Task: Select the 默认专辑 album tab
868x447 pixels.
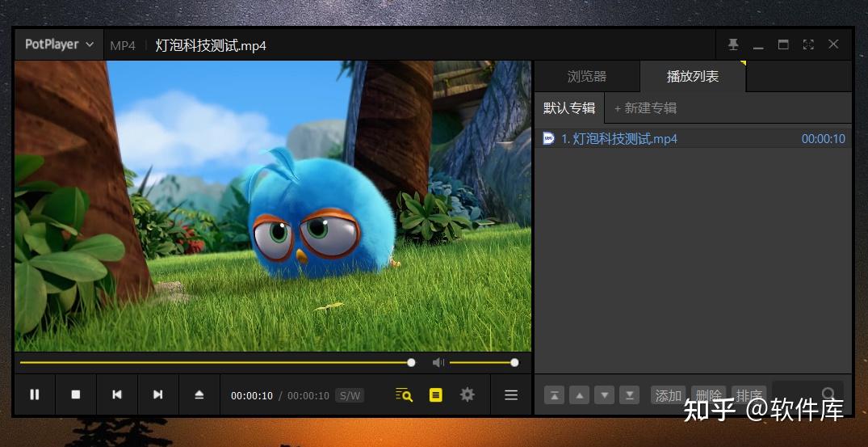Action: tap(569, 108)
